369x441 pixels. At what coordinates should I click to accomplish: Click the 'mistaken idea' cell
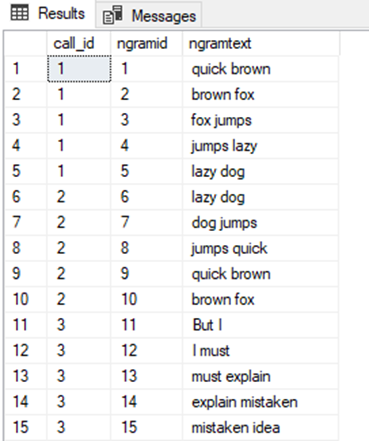pyautogui.click(x=261, y=427)
